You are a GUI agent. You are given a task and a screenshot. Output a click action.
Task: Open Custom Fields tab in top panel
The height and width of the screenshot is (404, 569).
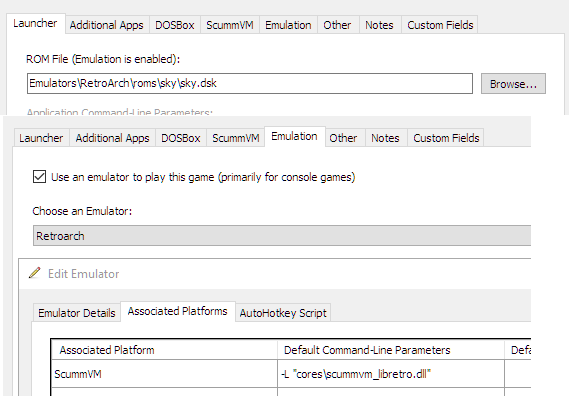[440, 25]
